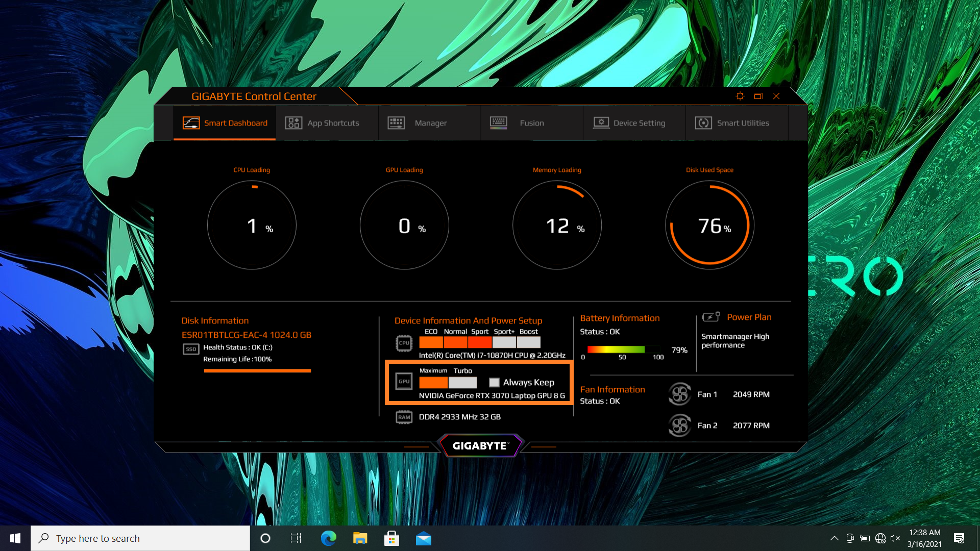Select the ECO CPU power mode
Viewport: 980px width, 551px height.
[431, 342]
